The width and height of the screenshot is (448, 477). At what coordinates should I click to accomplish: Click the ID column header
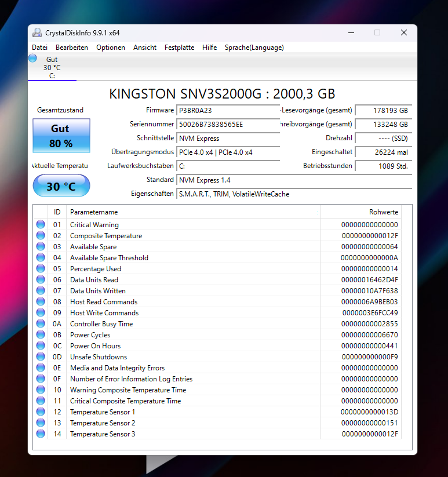(x=57, y=212)
